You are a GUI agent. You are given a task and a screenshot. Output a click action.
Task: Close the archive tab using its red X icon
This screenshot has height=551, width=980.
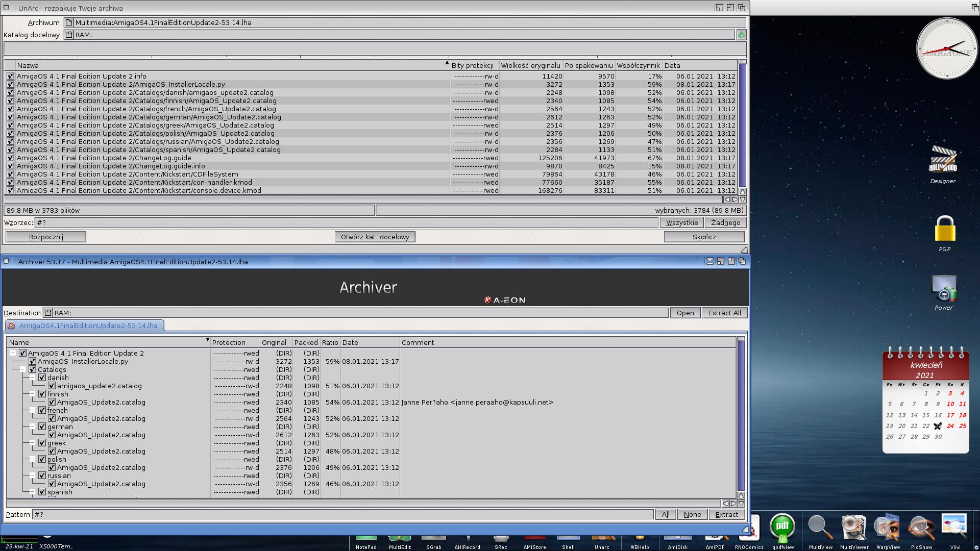point(11,325)
